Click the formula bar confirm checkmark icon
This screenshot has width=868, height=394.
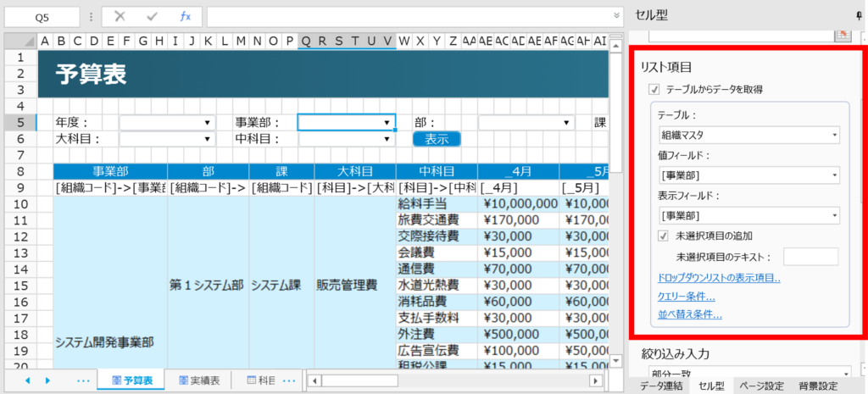pyautogui.click(x=153, y=17)
